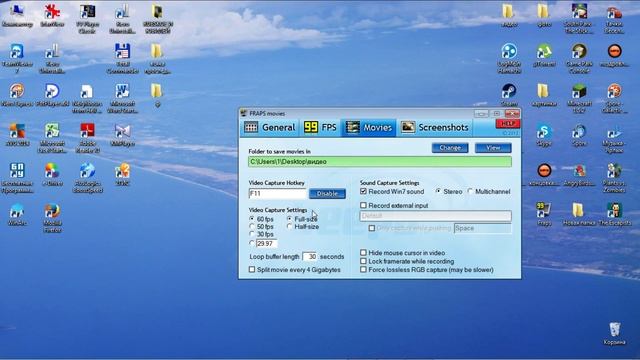
Task: Select Stereo sound capture
Action: click(438, 191)
